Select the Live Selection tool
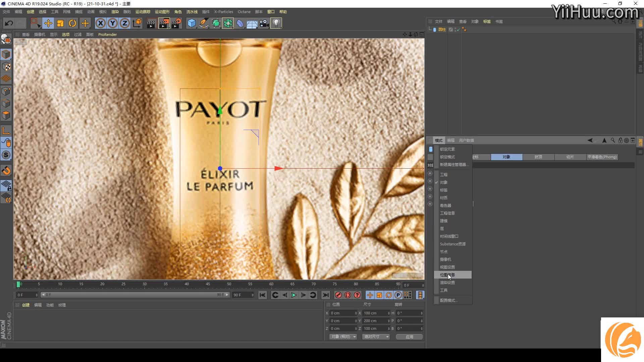 tap(35, 23)
